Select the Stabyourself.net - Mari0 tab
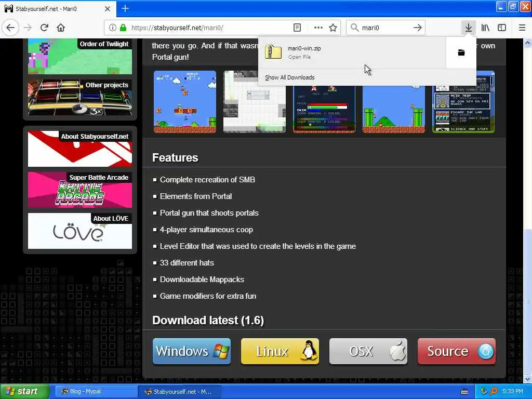 (x=58, y=9)
